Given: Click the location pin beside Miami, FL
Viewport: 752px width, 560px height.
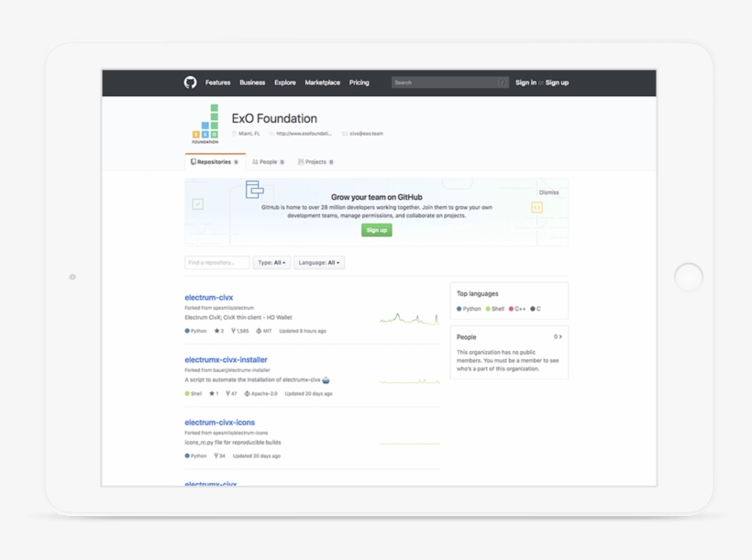Looking at the screenshot, I should 234,134.
